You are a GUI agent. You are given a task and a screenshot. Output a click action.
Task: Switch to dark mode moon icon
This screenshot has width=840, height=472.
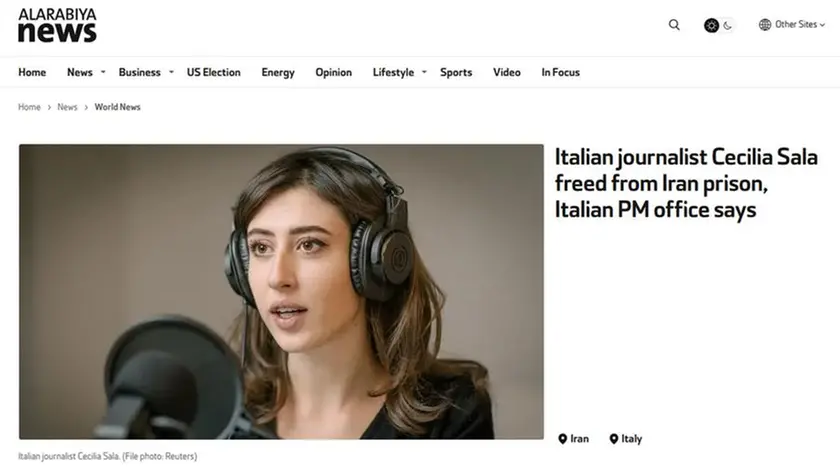(x=728, y=25)
